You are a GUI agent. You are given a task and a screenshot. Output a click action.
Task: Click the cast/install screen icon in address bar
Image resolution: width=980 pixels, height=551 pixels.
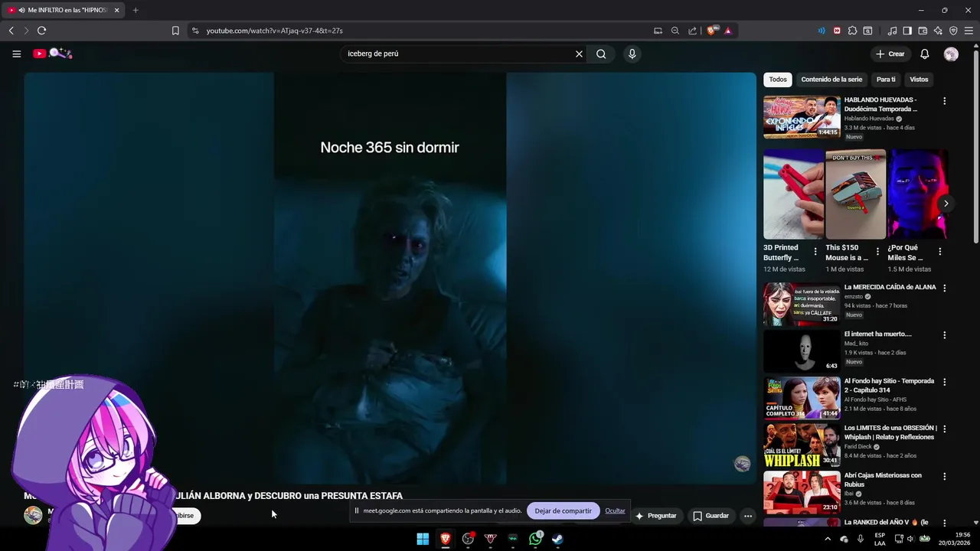tap(658, 31)
